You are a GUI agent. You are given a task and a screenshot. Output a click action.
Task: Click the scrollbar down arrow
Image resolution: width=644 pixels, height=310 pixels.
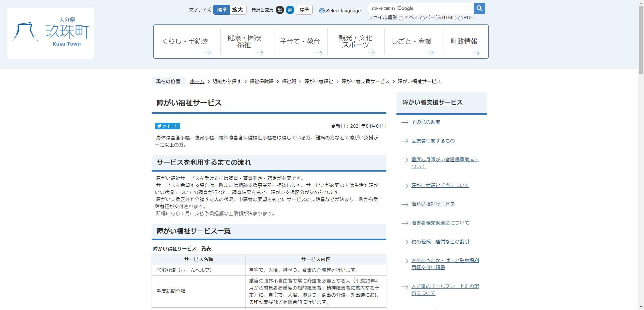(x=641, y=307)
